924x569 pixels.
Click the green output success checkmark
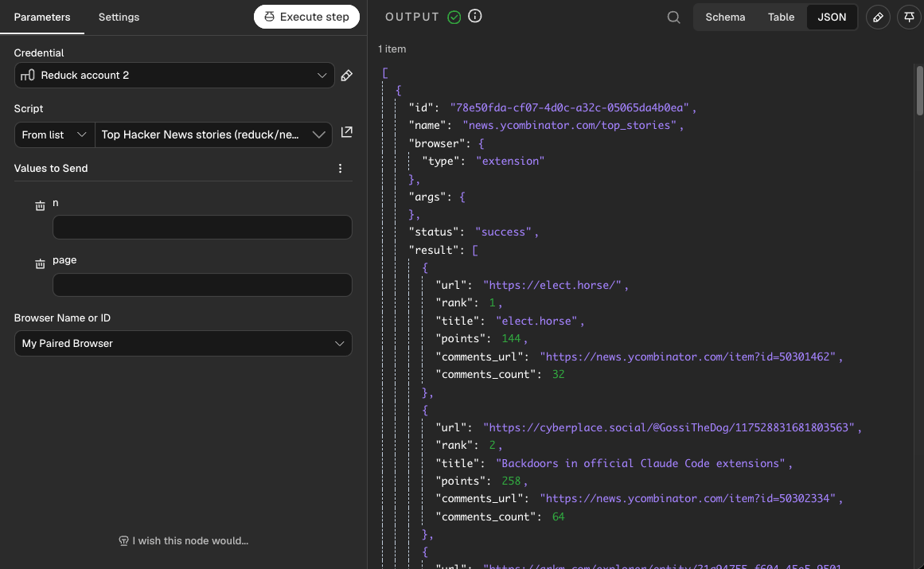click(454, 17)
